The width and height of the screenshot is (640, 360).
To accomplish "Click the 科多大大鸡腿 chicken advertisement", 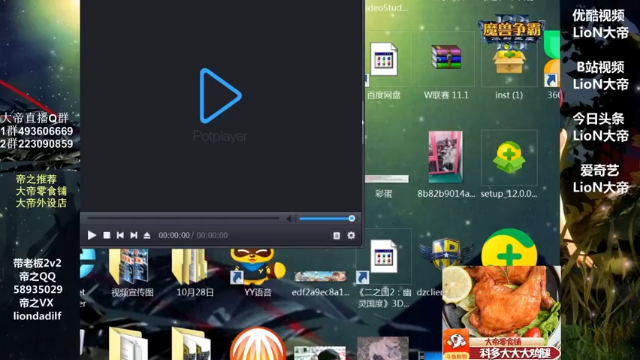I will pyautogui.click(x=501, y=313).
